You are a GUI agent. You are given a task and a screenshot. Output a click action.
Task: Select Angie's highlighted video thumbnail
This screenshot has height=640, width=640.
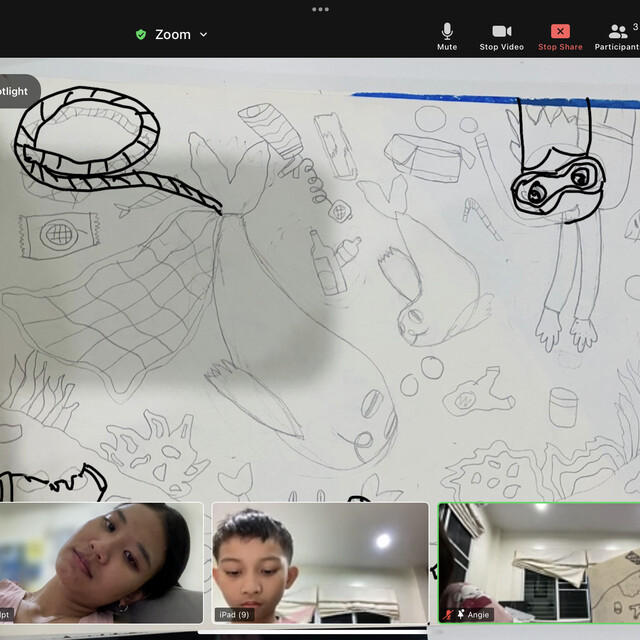coord(539,562)
